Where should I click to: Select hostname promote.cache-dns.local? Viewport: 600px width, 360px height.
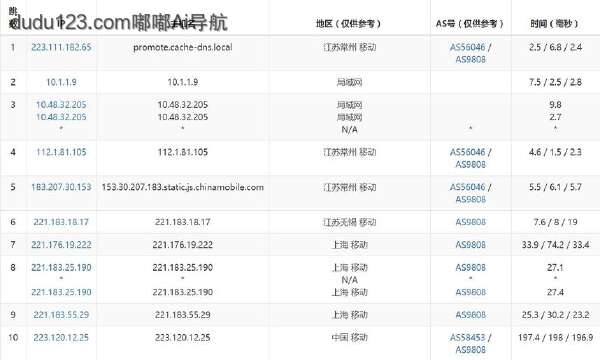(183, 47)
